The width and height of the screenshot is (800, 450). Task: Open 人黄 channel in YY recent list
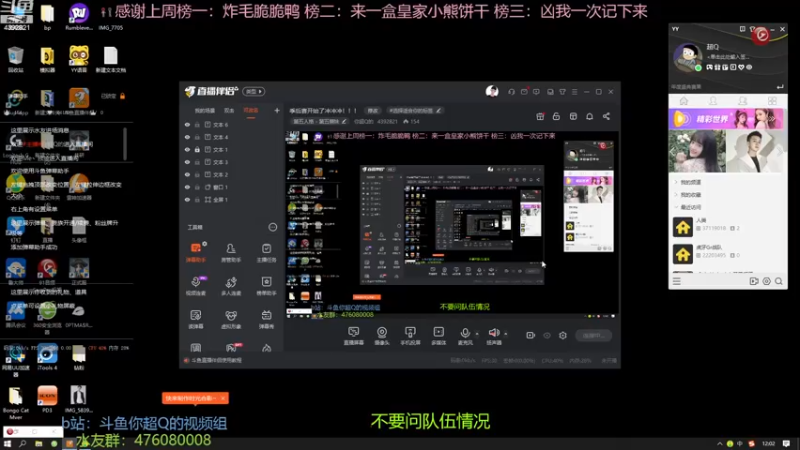[x=728, y=226]
